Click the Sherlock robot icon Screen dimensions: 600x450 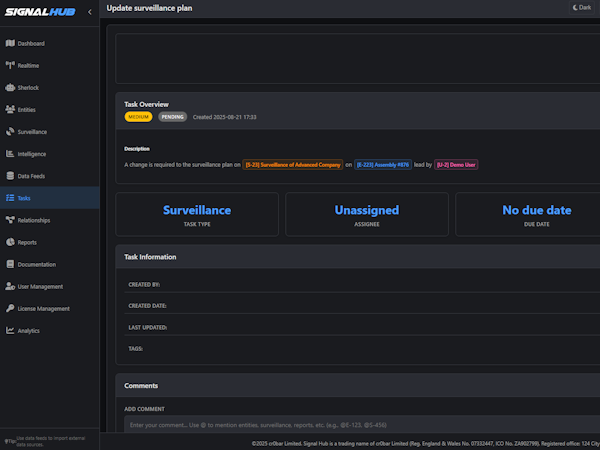click(10, 88)
